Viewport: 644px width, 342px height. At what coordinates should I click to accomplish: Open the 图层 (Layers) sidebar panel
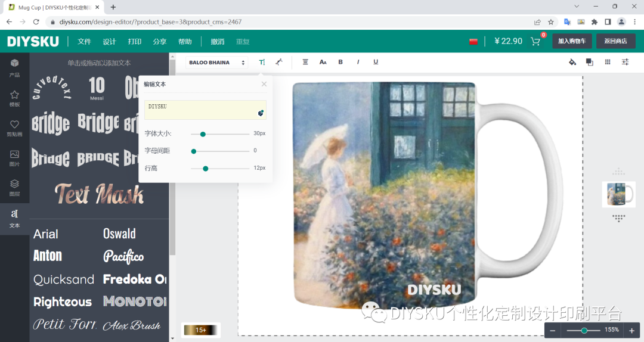pos(14,188)
